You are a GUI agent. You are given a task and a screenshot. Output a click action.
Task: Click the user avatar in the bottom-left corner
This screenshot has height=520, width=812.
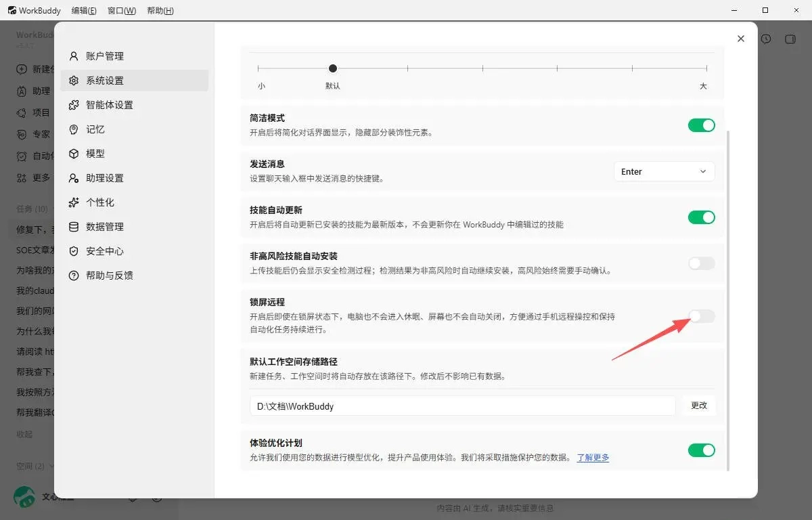pyautogui.click(x=25, y=497)
